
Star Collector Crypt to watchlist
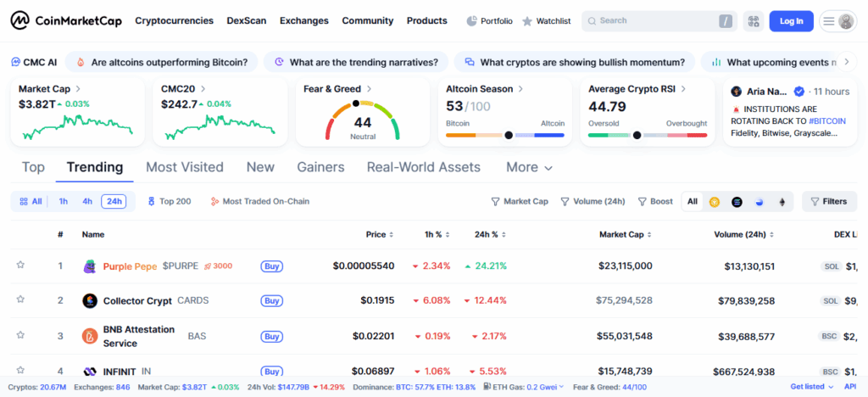[20, 299]
